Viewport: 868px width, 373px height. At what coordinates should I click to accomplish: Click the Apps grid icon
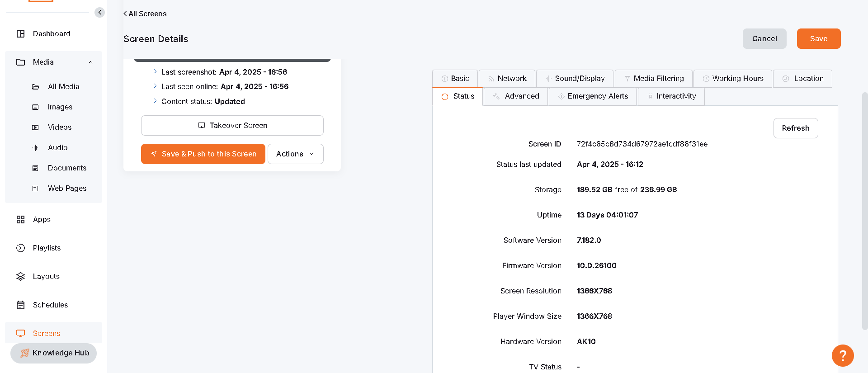click(x=21, y=220)
